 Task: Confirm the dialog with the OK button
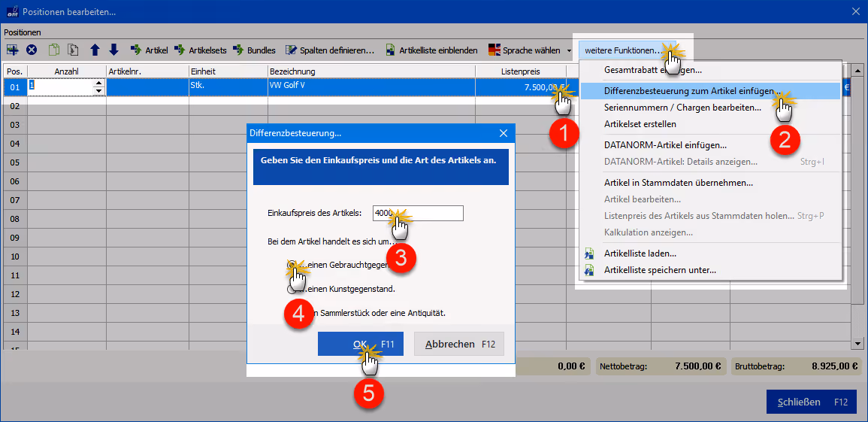(361, 344)
